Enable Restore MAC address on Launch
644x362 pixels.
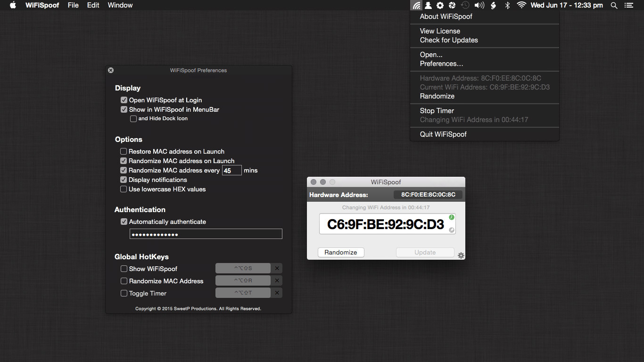124,151
